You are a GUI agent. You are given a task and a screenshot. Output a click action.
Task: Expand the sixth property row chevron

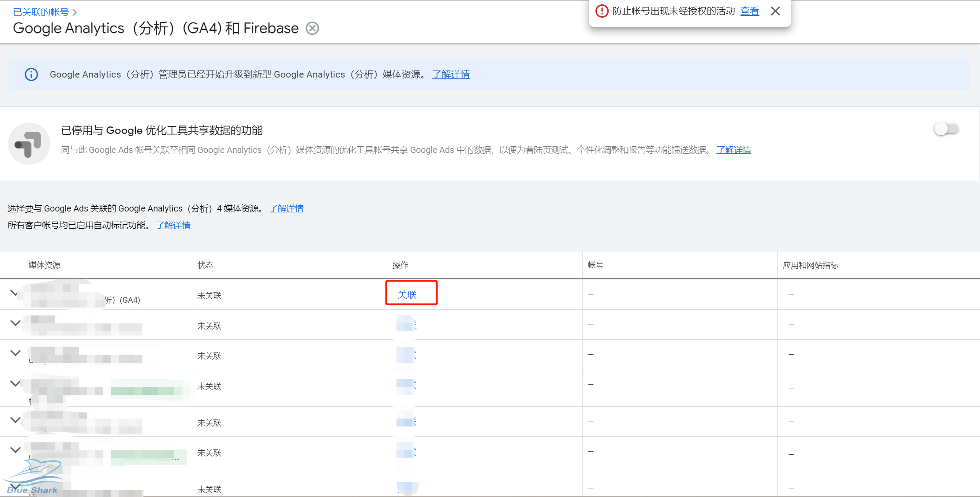click(x=15, y=450)
